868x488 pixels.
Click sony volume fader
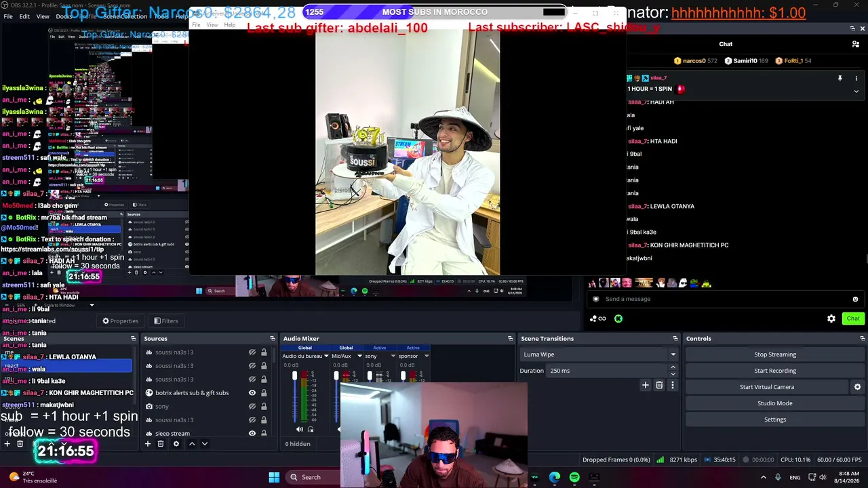[370, 375]
